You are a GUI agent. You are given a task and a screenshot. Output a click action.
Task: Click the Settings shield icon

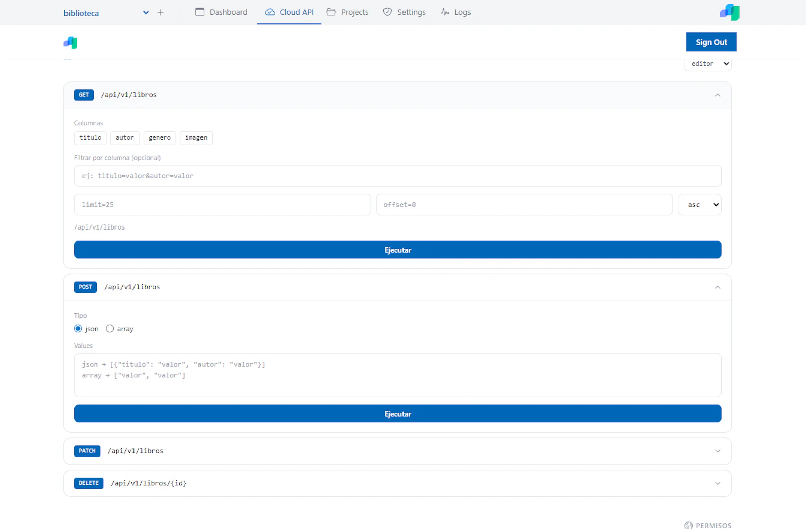(x=387, y=12)
